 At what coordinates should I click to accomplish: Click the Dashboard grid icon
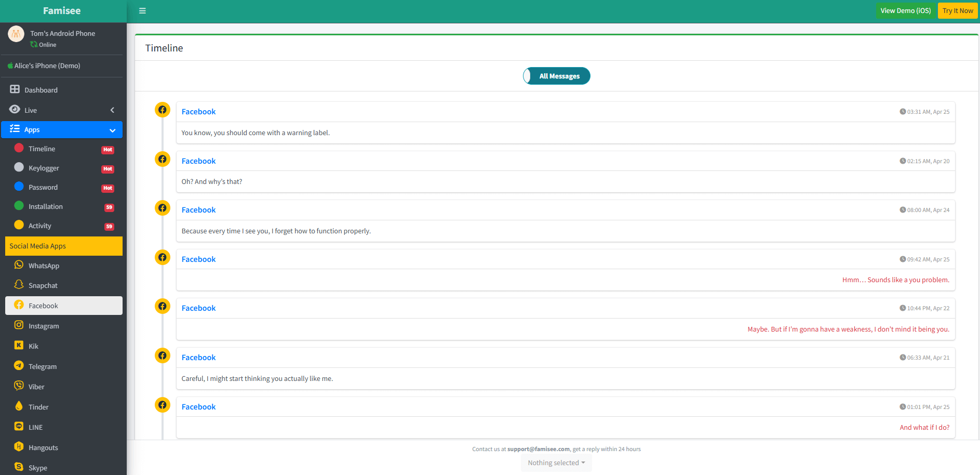15,89
